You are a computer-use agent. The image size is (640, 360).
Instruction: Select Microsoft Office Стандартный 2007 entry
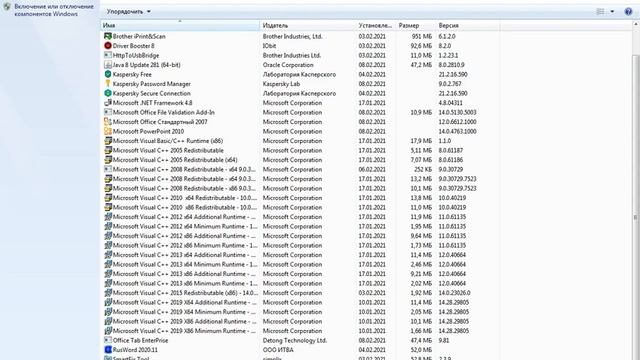pos(160,122)
